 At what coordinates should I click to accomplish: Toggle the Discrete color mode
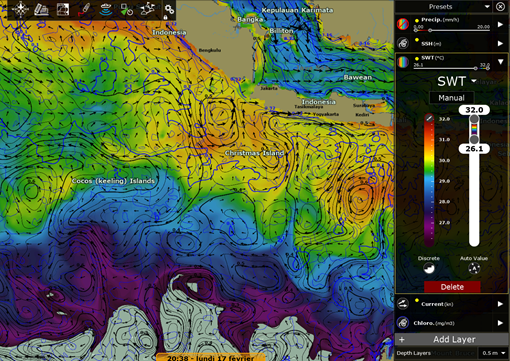coord(429,268)
